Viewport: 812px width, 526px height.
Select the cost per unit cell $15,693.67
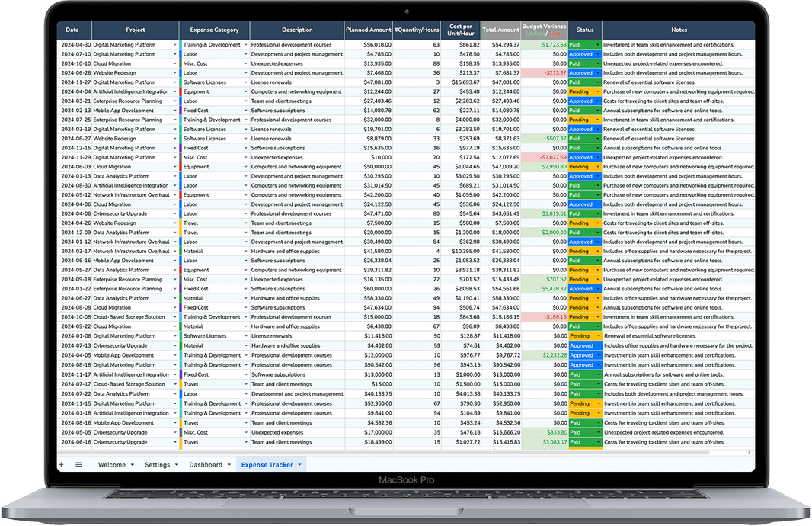tap(461, 82)
